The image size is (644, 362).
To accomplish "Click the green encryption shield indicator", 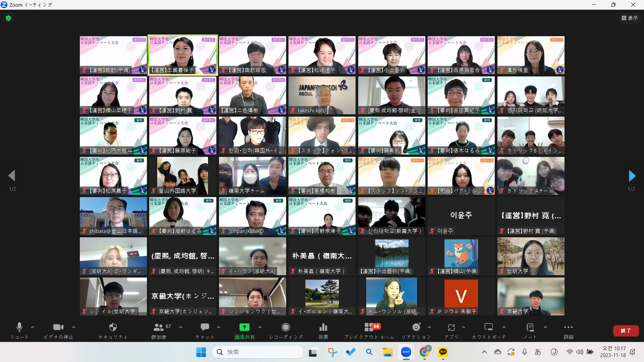I will (8, 18).
